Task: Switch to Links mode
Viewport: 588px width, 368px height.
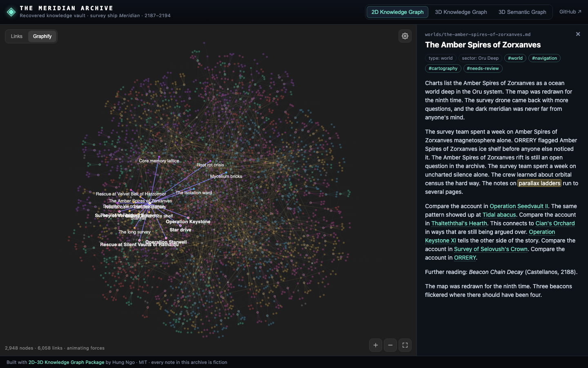Action: click(17, 36)
